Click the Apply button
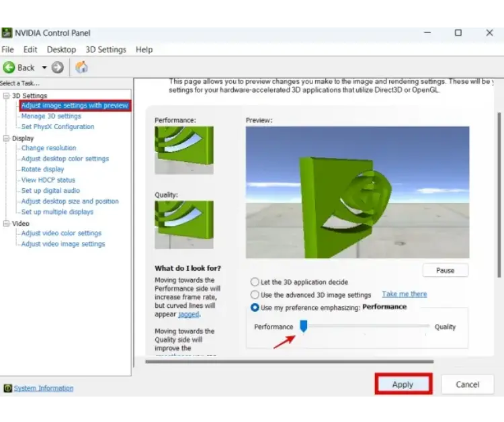 point(403,384)
